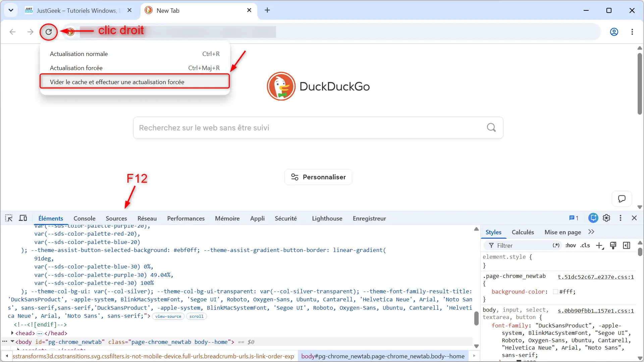Screen dimensions: 644x362
Task: Switch to the Calculés pane tab
Action: (x=523, y=232)
